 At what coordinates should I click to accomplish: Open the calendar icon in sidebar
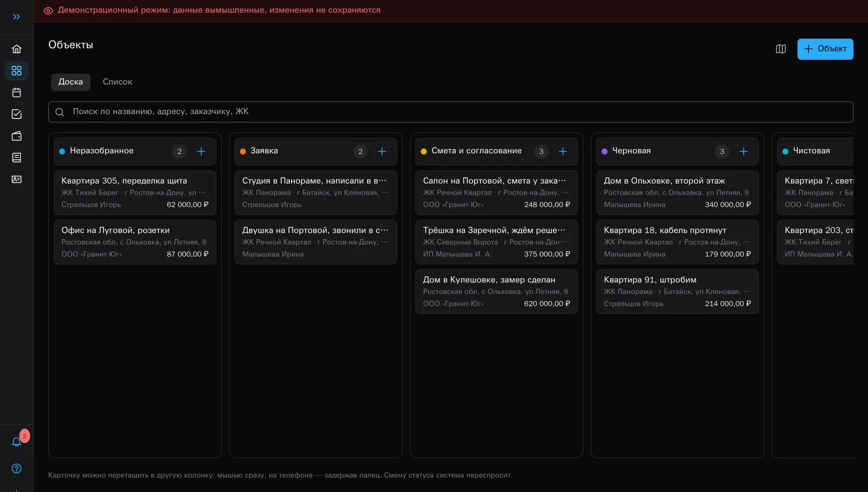coord(16,92)
